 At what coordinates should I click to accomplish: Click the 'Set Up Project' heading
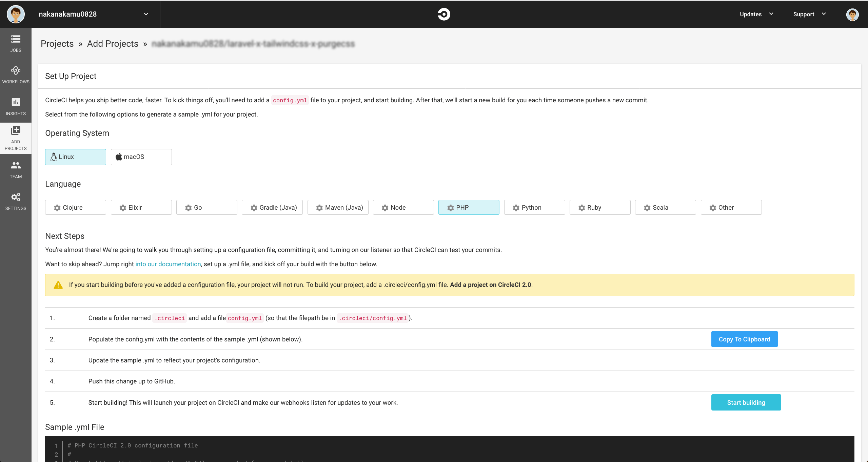[71, 76]
